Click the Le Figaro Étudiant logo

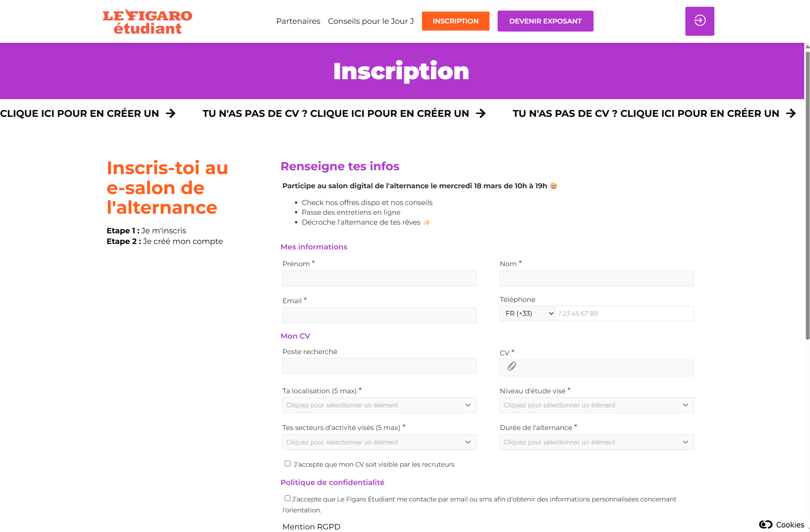[148, 22]
